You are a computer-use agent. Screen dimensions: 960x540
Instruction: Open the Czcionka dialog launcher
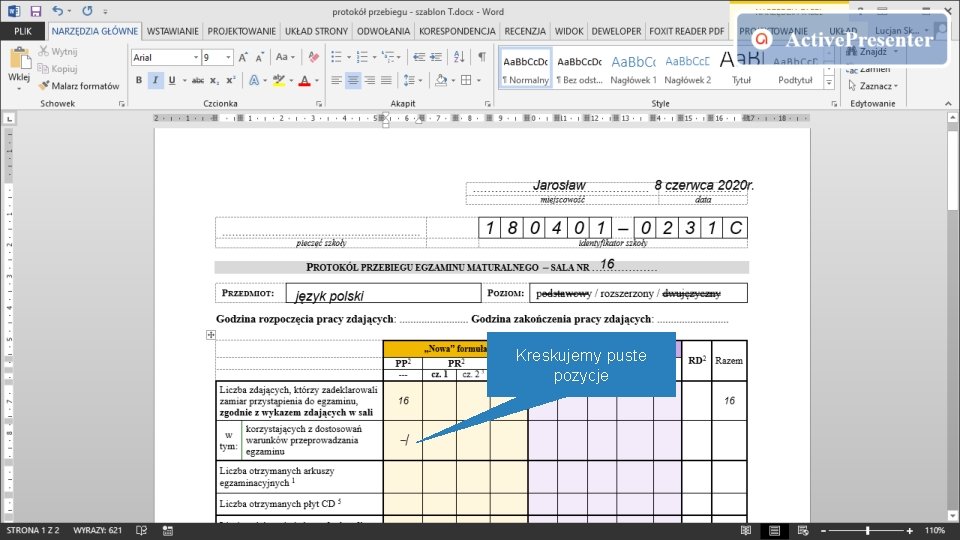point(319,104)
